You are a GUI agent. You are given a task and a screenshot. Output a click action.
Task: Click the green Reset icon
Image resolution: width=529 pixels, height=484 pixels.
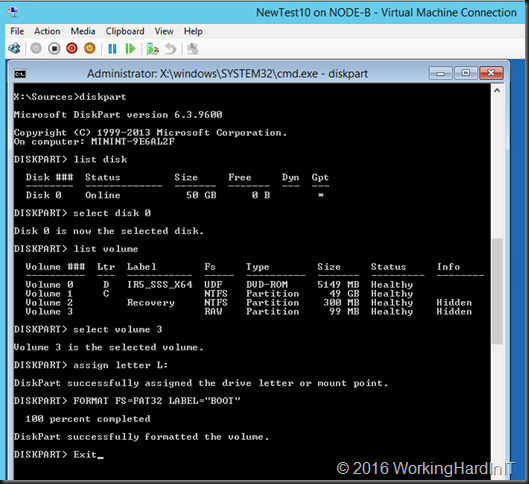(x=130, y=49)
